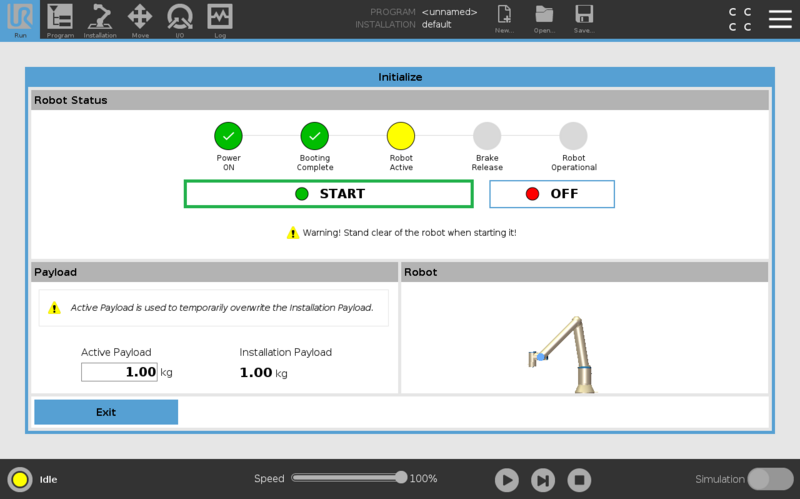Open the Log tab
Viewport: 800px width, 499px height.
tap(220, 20)
